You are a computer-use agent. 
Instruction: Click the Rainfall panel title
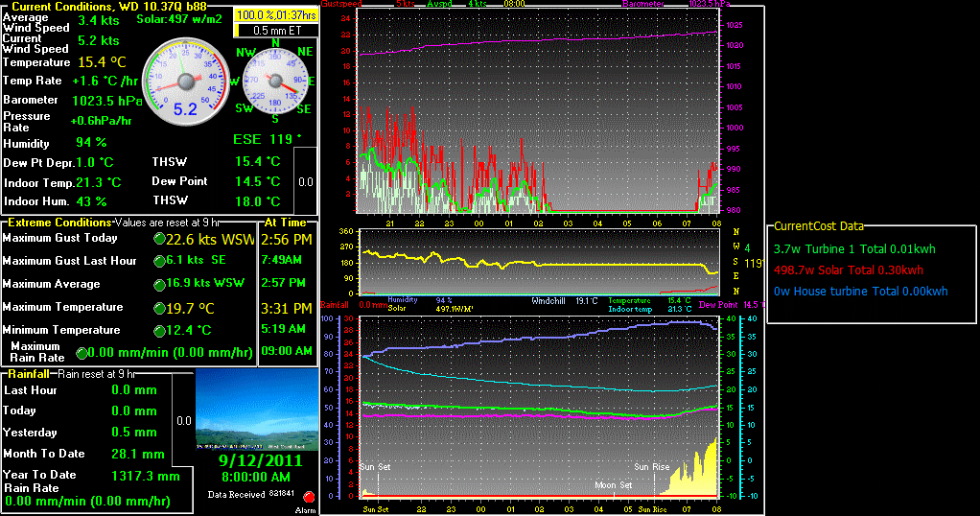tap(29, 374)
